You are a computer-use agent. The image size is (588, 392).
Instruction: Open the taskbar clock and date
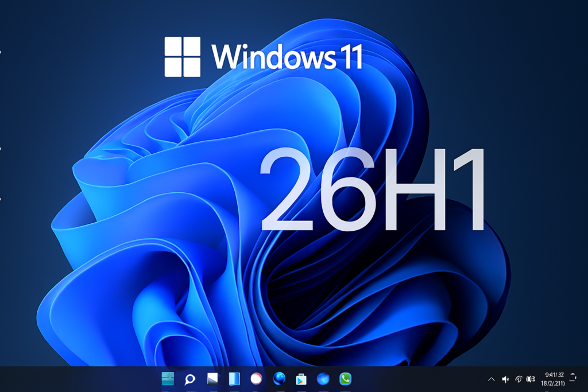tap(553, 379)
